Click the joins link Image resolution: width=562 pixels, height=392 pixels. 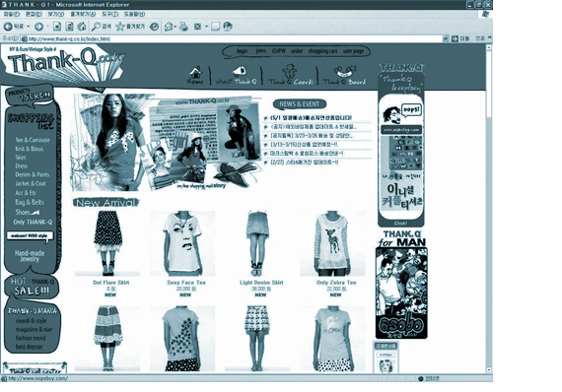[x=261, y=51]
